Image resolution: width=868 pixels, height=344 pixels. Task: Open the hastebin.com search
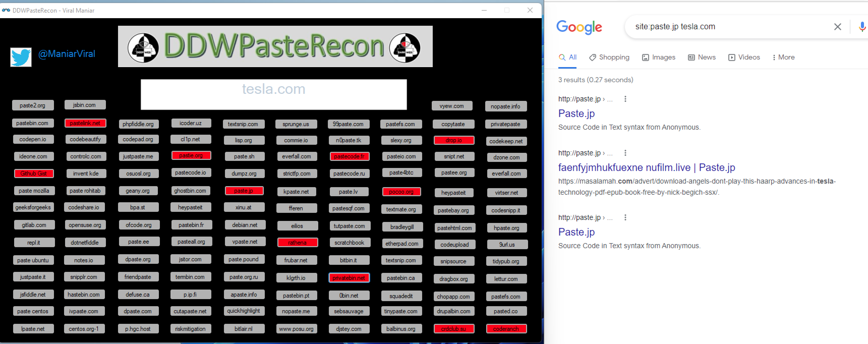point(84,295)
